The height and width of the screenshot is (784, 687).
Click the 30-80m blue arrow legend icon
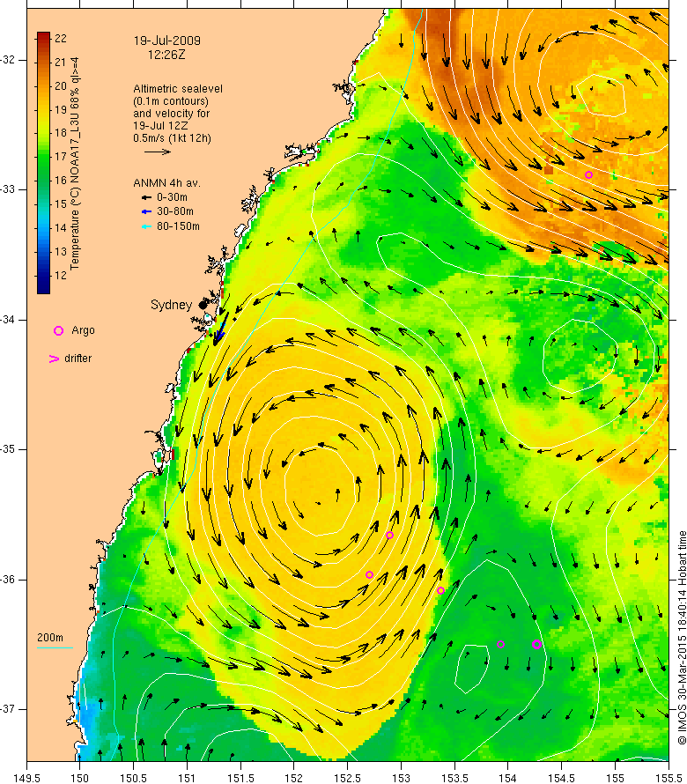click(146, 212)
